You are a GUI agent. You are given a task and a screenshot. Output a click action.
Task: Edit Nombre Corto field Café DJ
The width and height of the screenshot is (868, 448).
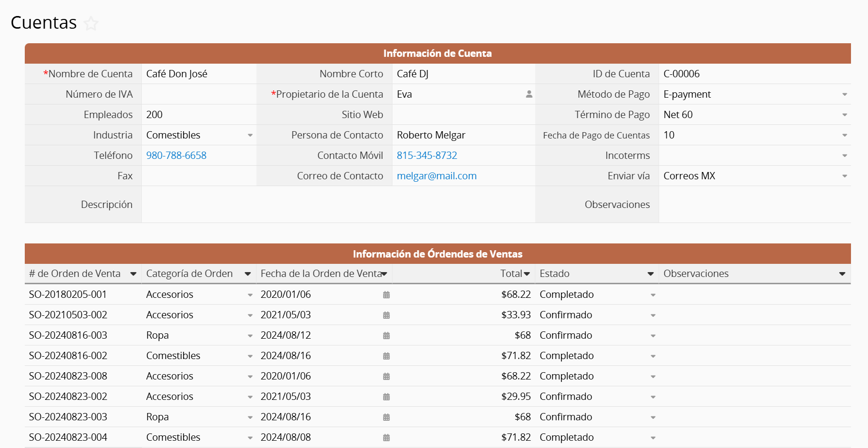click(x=463, y=74)
